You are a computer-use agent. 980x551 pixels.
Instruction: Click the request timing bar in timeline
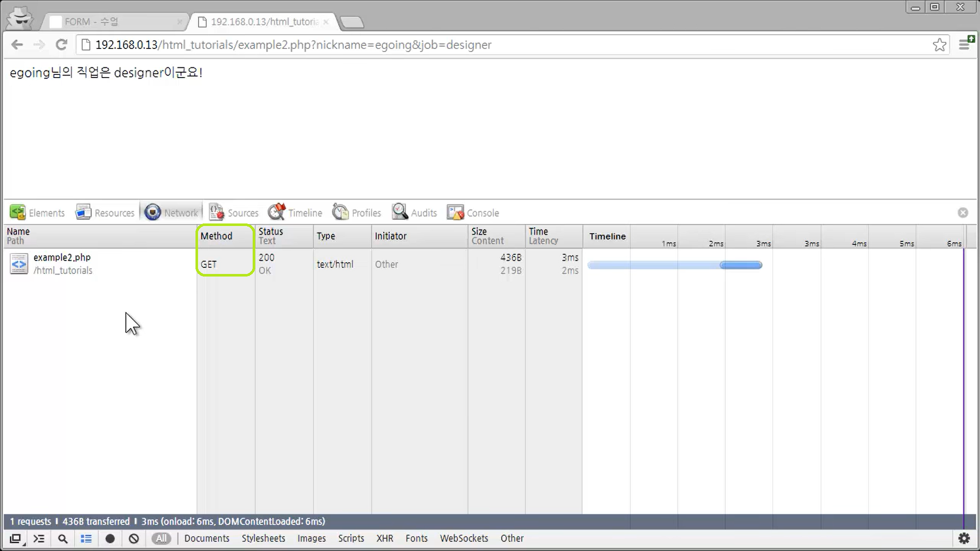pos(674,265)
